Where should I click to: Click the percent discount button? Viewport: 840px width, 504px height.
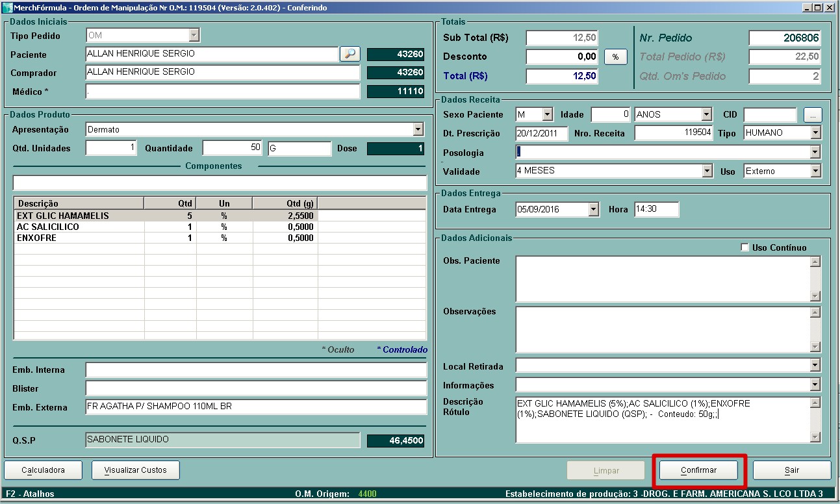(615, 57)
